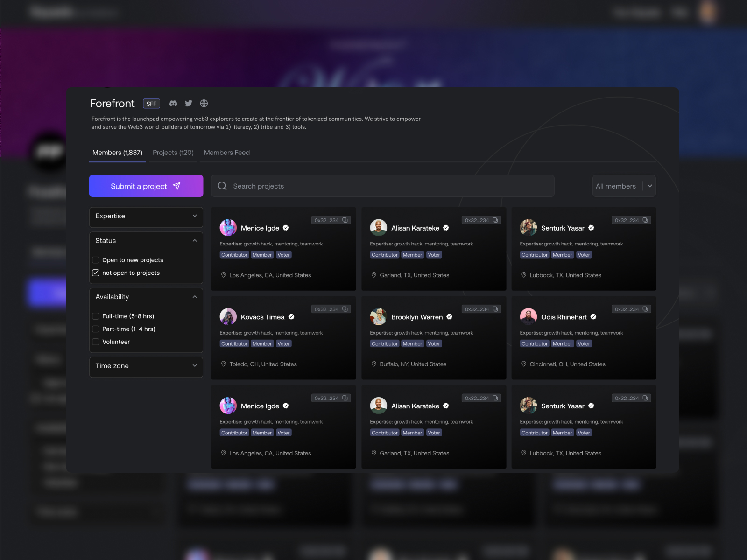This screenshot has width=747, height=560.
Task: Open the Forefront Discord link icon
Action: (173, 104)
